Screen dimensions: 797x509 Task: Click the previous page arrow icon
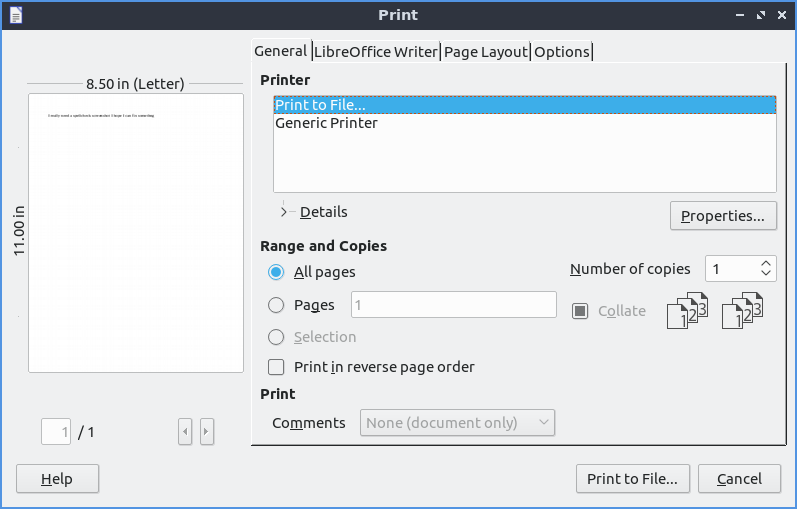pos(185,431)
